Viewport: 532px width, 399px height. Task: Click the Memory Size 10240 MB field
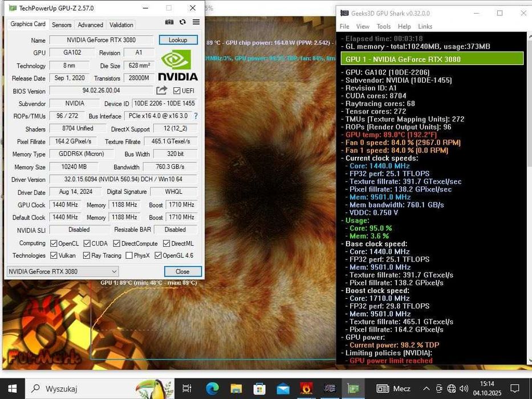coord(74,166)
